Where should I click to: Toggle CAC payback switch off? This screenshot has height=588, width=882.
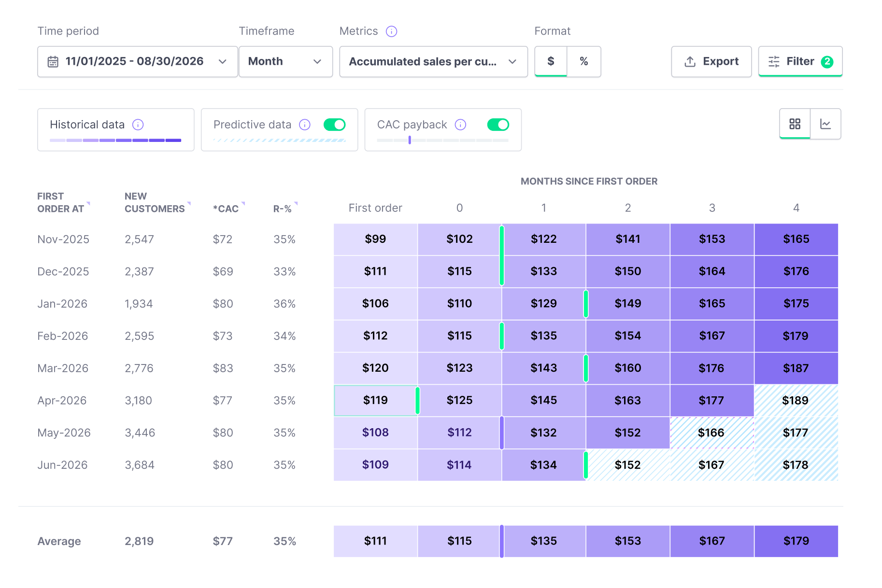point(498,125)
